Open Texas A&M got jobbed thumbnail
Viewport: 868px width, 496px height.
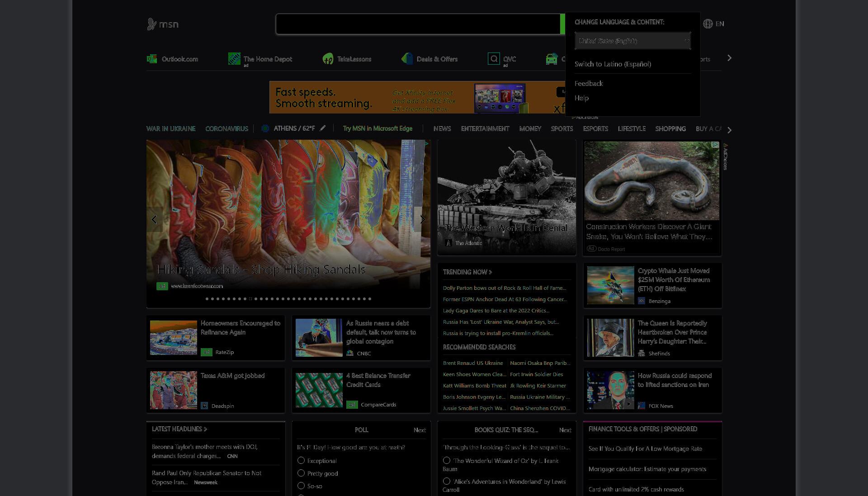(x=174, y=390)
